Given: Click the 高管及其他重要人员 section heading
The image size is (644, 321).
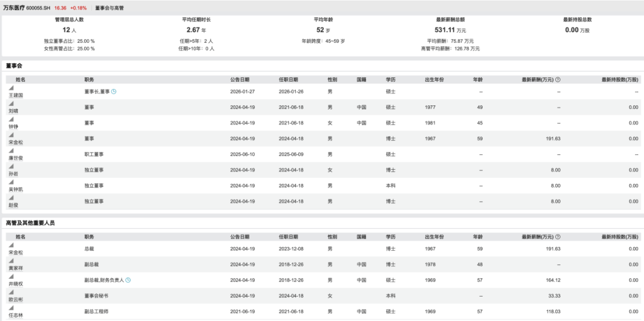Looking at the screenshot, I should coord(30,223).
